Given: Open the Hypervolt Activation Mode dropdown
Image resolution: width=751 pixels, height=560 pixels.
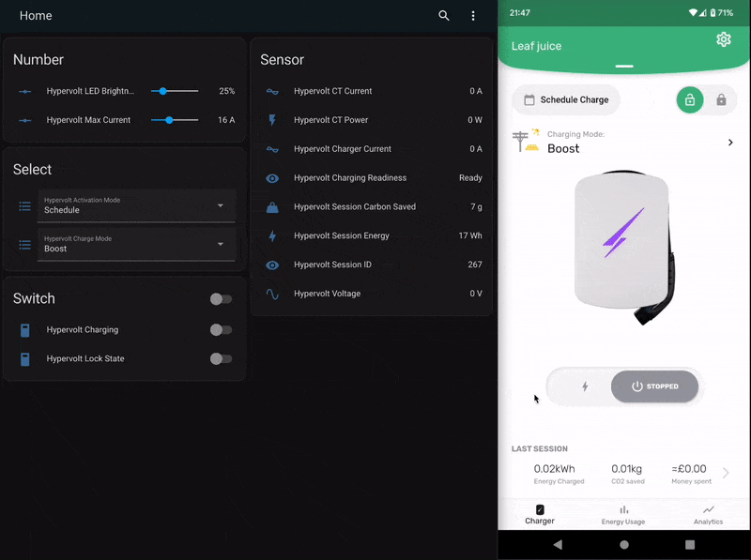Looking at the screenshot, I should [x=136, y=205].
